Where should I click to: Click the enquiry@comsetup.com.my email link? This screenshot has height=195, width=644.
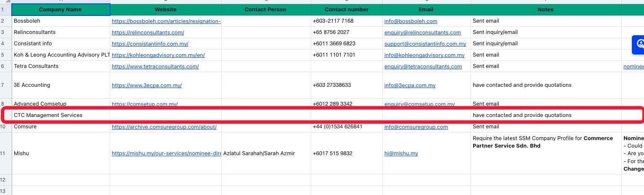click(x=420, y=104)
